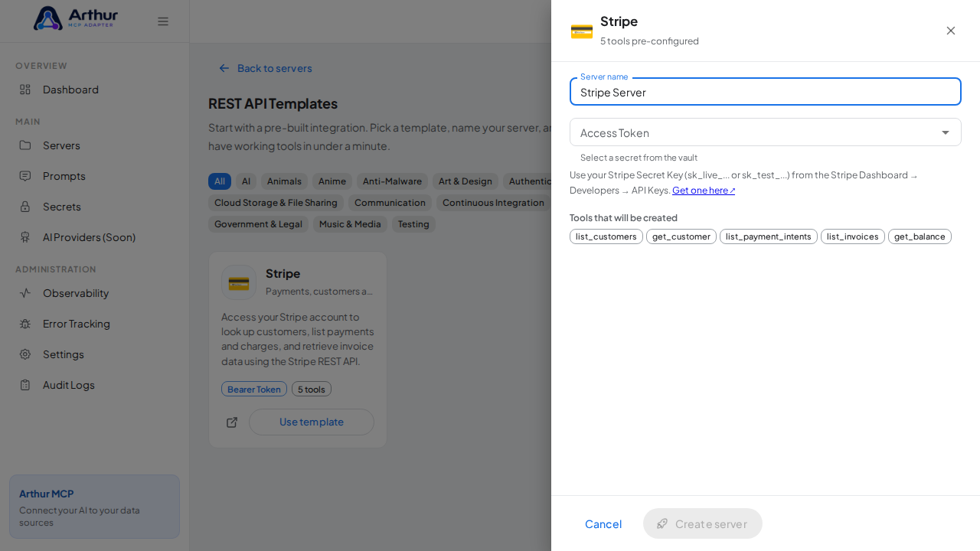Open Stripe docs via external link icon
This screenshot has height=551, width=980.
click(x=232, y=422)
